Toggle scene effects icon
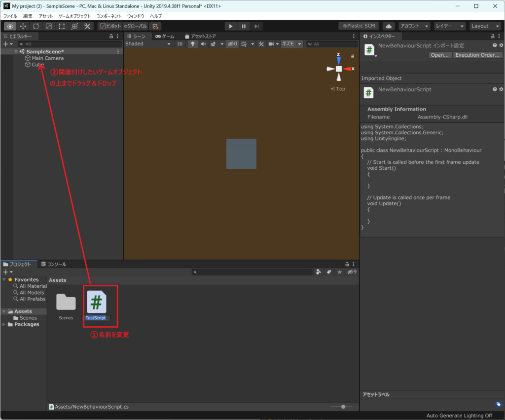Image resolution: width=505 pixels, height=420 pixels. (213, 44)
